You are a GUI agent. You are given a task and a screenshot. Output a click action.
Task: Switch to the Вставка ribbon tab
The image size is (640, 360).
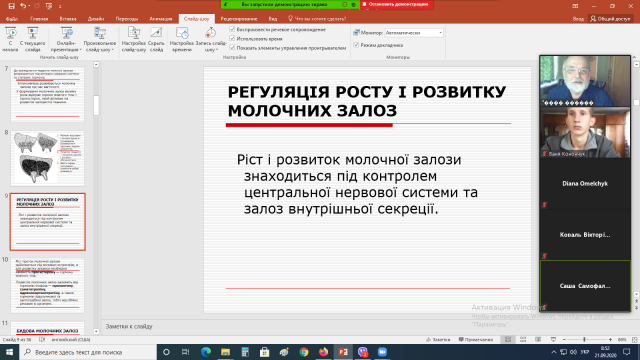pos(68,19)
